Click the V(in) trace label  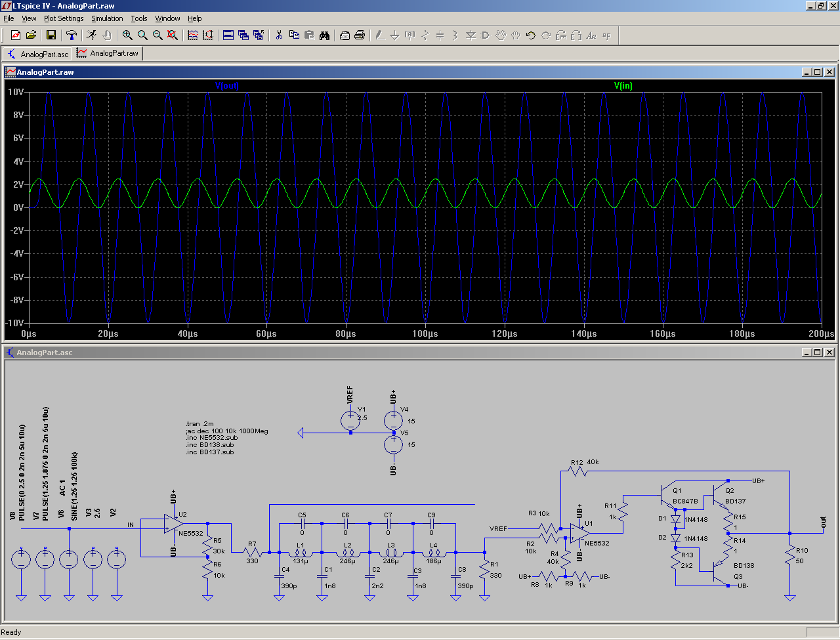coord(623,86)
